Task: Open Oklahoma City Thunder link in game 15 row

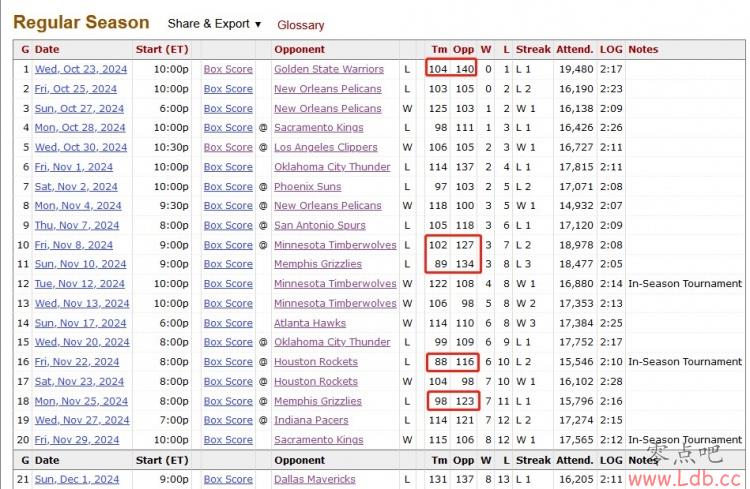Action: click(x=332, y=342)
